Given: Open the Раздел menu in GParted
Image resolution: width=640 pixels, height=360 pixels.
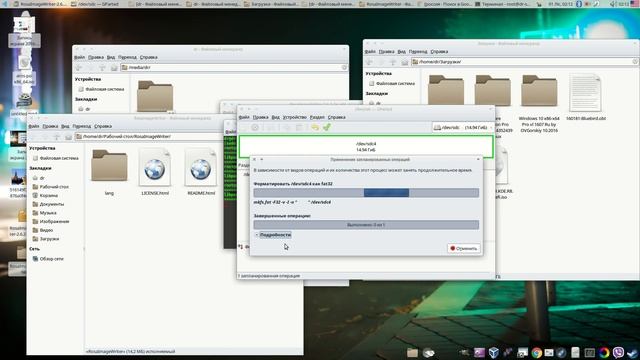Looking at the screenshot, I should pos(317,117).
